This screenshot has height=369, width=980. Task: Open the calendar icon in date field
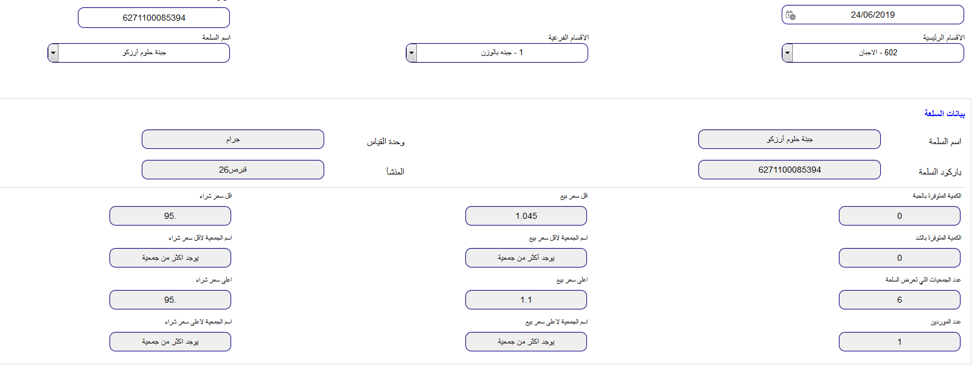coord(790,15)
